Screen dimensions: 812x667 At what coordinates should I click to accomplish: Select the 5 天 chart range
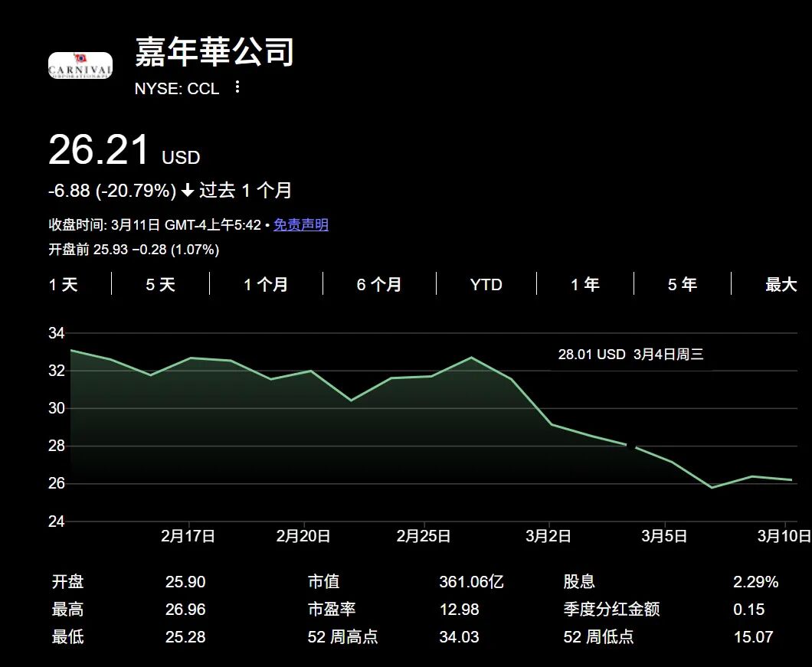click(x=160, y=285)
